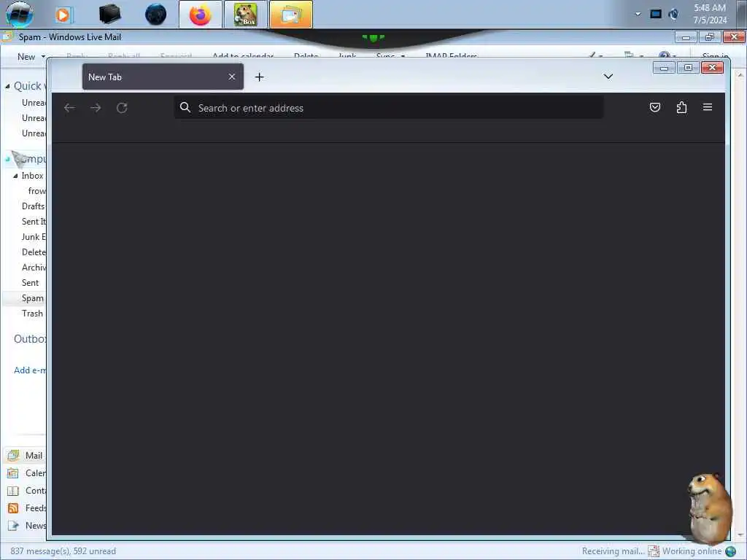The width and height of the screenshot is (747, 560).
Task: Open the taskbar clock and date
Action: [x=710, y=14]
